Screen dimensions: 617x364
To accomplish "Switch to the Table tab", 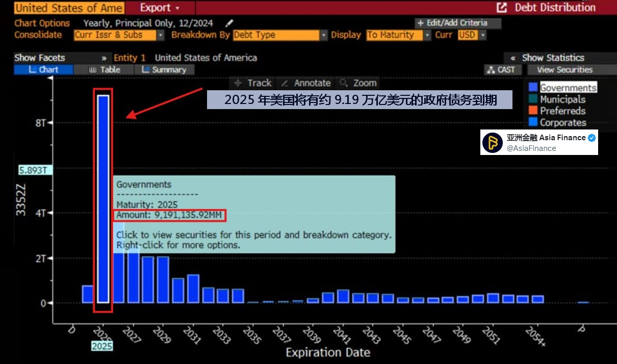I will (105, 70).
